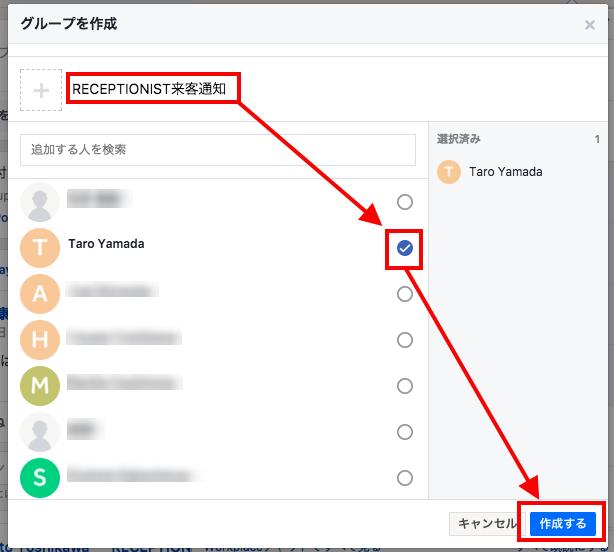614x552 pixels.
Task: Click the green S avatar icon
Action: pyautogui.click(x=41, y=478)
